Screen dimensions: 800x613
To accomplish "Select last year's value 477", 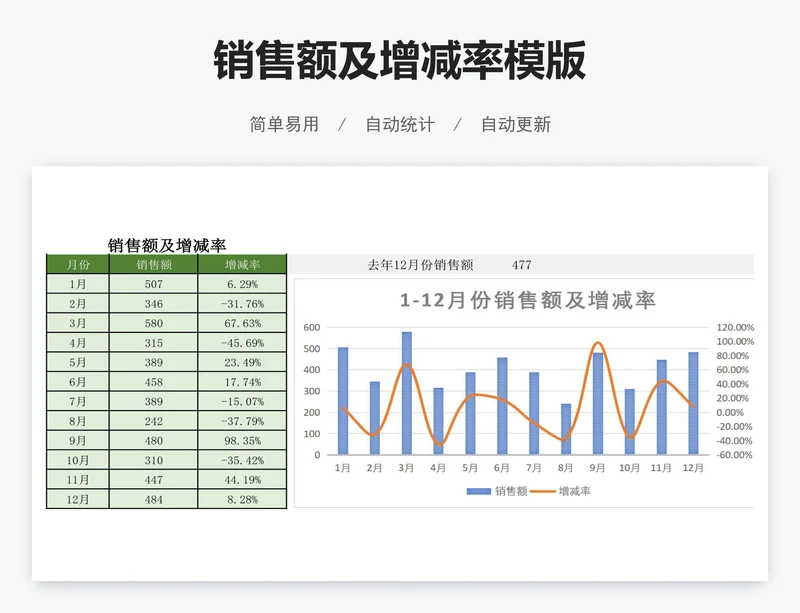I will point(521,264).
